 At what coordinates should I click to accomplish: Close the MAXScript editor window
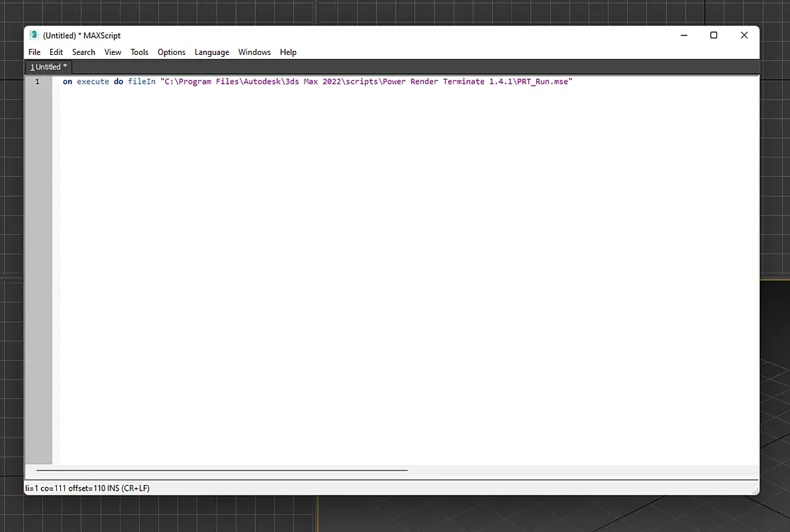pyautogui.click(x=744, y=35)
